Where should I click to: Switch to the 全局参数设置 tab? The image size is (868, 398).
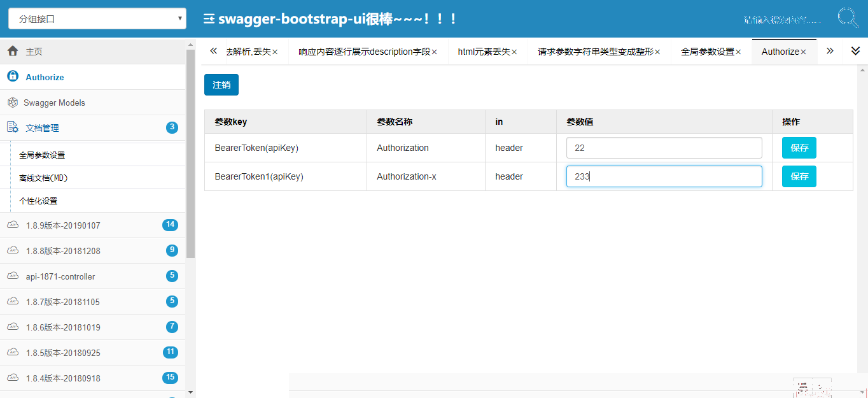[x=708, y=52]
